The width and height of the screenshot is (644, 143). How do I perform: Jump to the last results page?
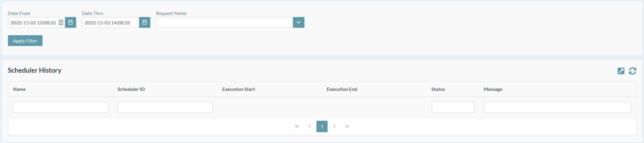pos(347,126)
